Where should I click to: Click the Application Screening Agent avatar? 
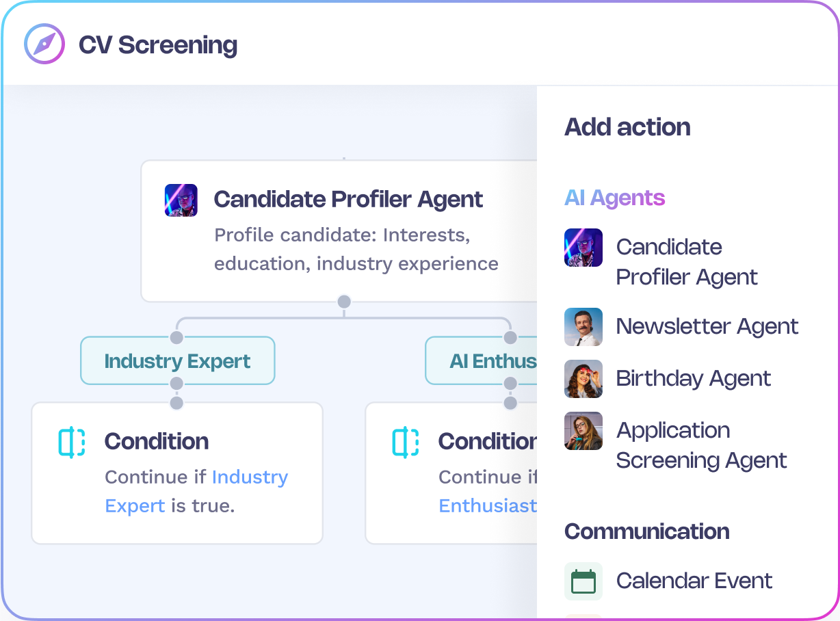[583, 431]
